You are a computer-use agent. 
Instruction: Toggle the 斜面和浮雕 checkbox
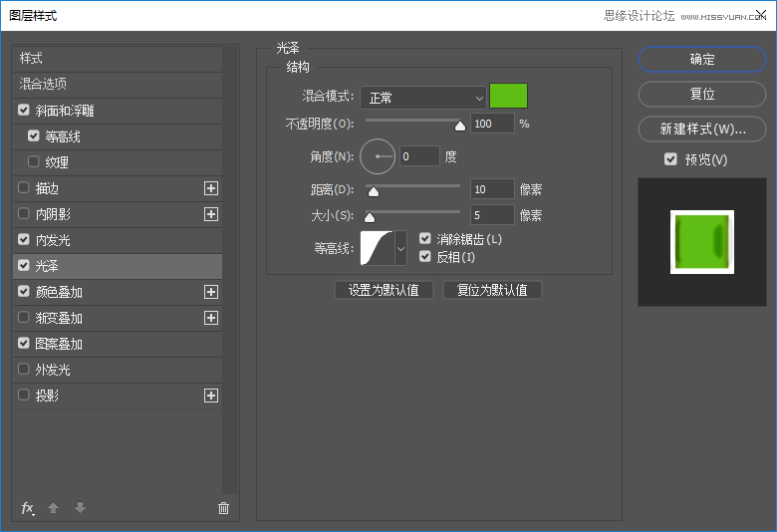tap(23, 110)
